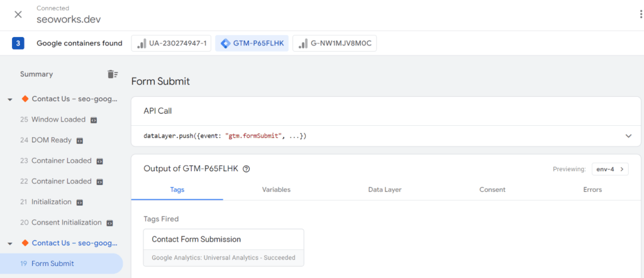Click the code icon next to DOM Ready
Image resolution: width=644 pixels, height=278 pixels.
tap(80, 141)
